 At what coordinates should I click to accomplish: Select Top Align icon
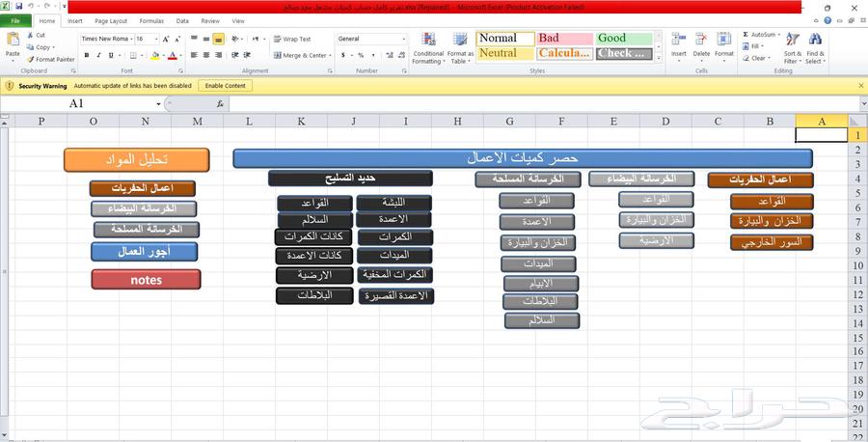194,39
